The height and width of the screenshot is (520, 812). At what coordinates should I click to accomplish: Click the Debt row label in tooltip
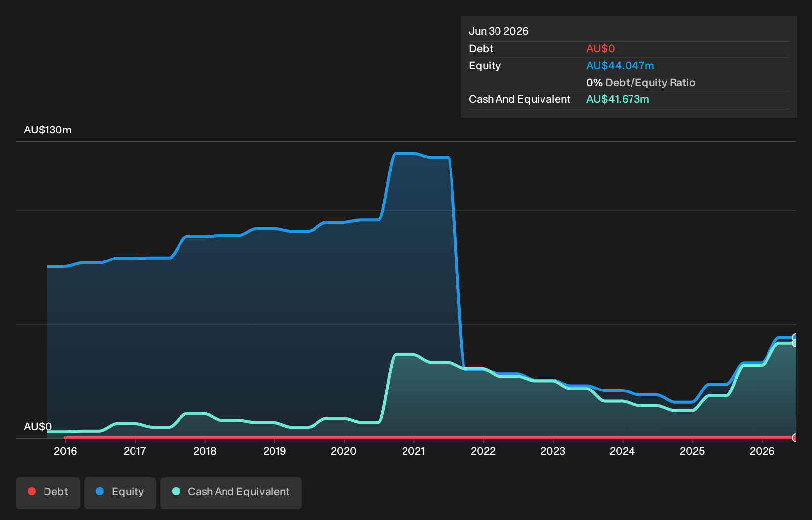[481, 49]
